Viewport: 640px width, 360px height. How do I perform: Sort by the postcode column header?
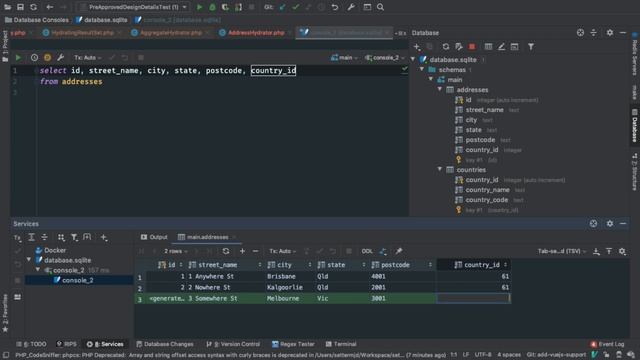(402, 265)
